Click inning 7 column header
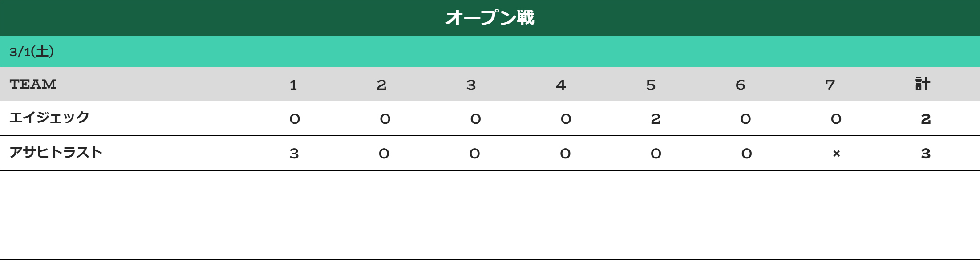The width and height of the screenshot is (980, 260). coord(830,85)
